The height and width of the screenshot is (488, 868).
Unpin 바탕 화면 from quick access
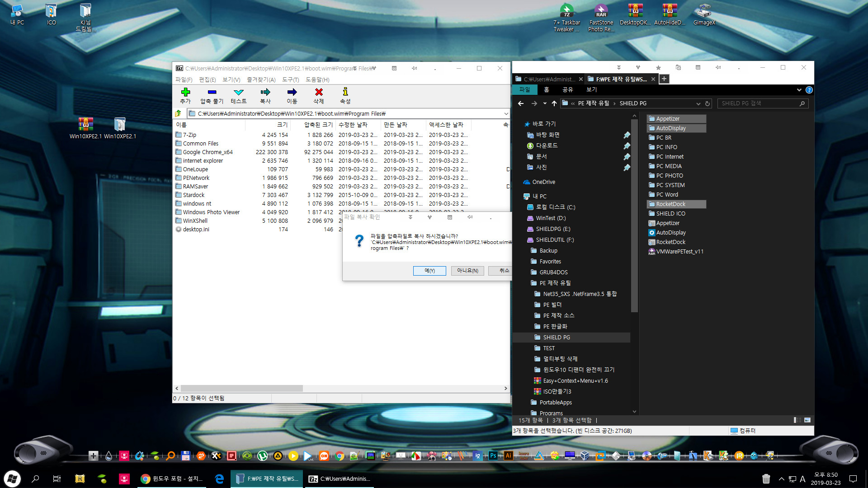point(627,135)
